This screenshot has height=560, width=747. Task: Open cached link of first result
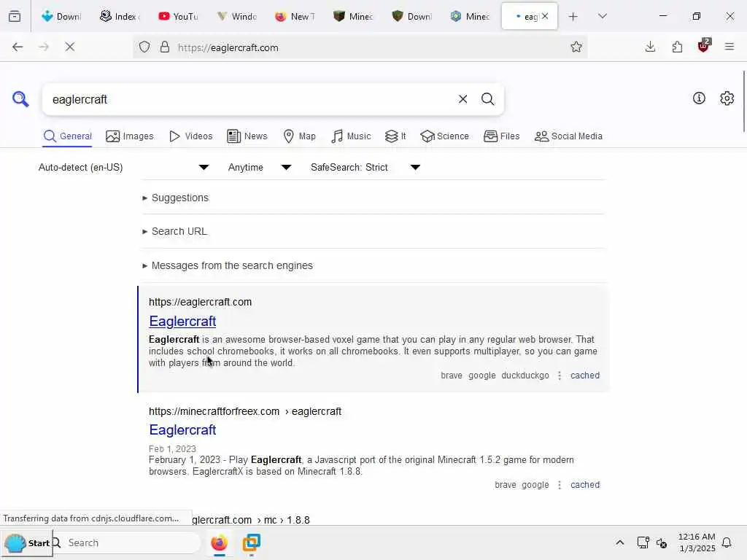click(x=585, y=376)
